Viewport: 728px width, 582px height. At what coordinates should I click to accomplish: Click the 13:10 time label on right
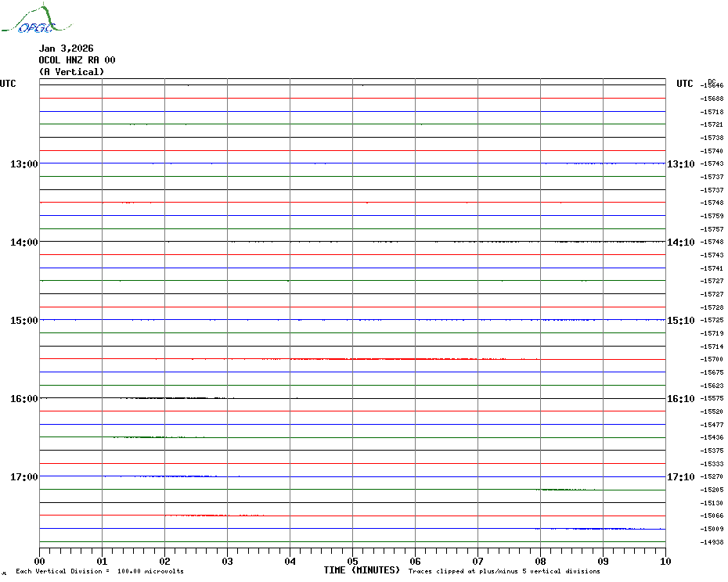pyautogui.click(x=680, y=164)
